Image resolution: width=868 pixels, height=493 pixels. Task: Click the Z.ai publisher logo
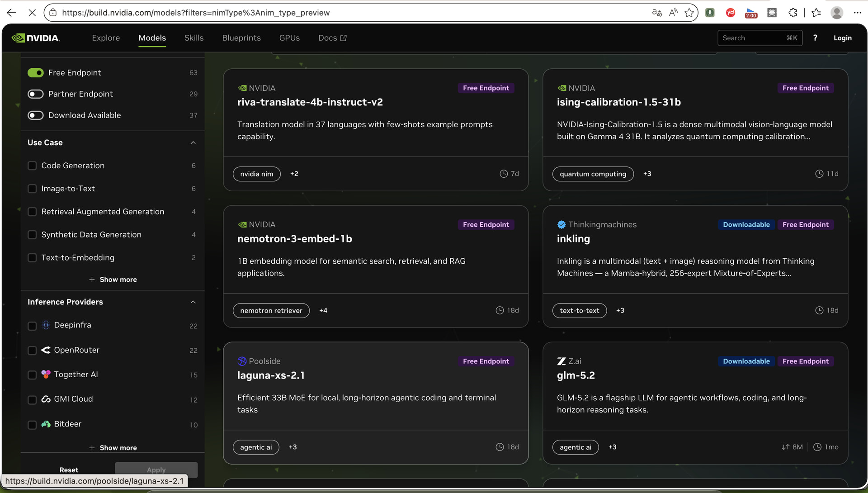tap(561, 361)
